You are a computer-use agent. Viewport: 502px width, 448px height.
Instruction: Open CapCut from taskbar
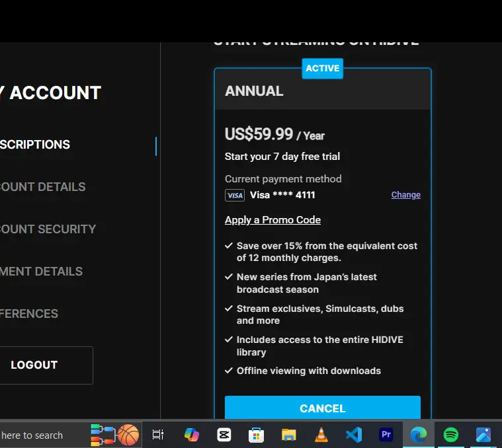224,435
